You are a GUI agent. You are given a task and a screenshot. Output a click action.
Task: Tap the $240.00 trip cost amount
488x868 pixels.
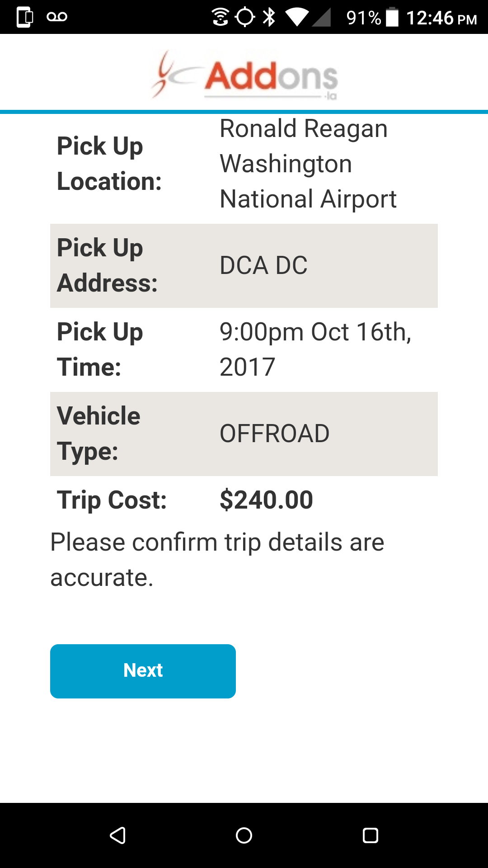[x=266, y=500]
